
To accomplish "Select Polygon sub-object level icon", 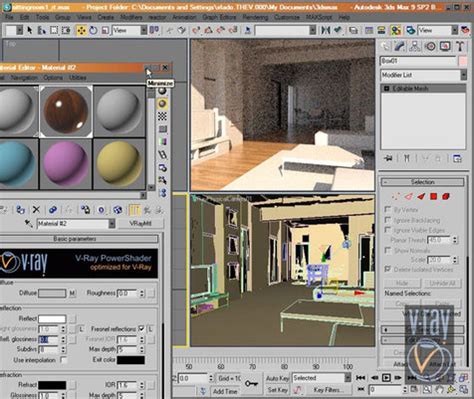I will pyautogui.click(x=433, y=197).
